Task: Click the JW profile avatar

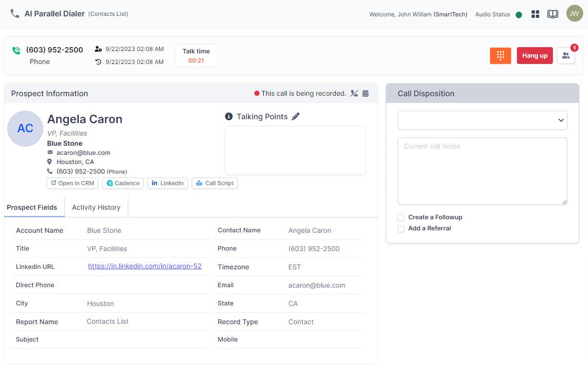Action: tap(575, 13)
